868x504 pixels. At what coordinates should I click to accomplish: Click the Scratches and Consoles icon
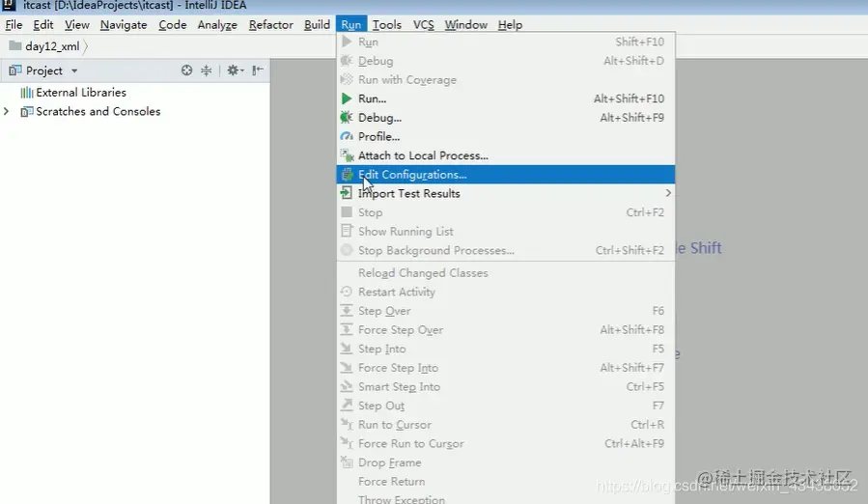[x=27, y=111]
